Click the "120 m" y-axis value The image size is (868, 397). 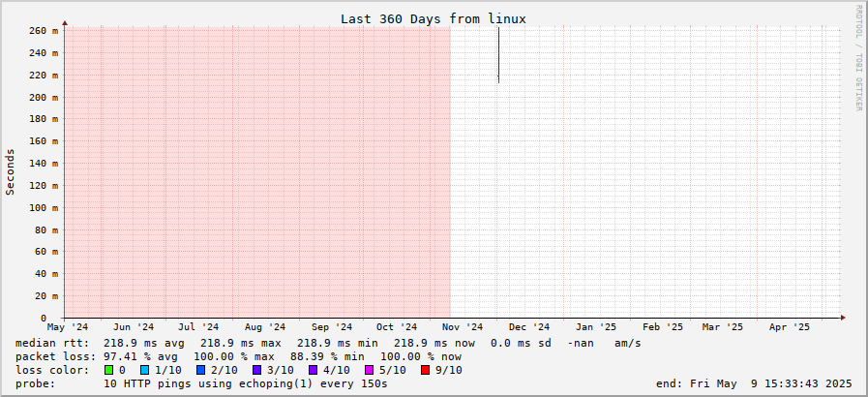(x=44, y=186)
